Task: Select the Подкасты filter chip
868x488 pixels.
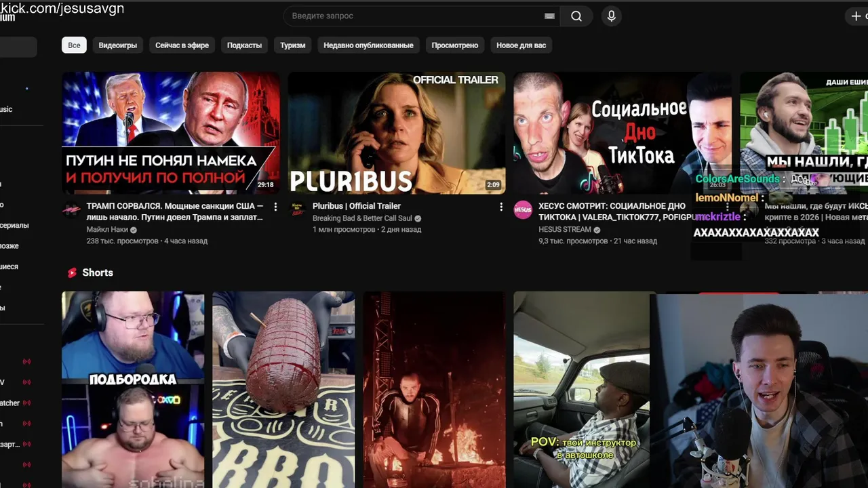Action: tap(244, 45)
